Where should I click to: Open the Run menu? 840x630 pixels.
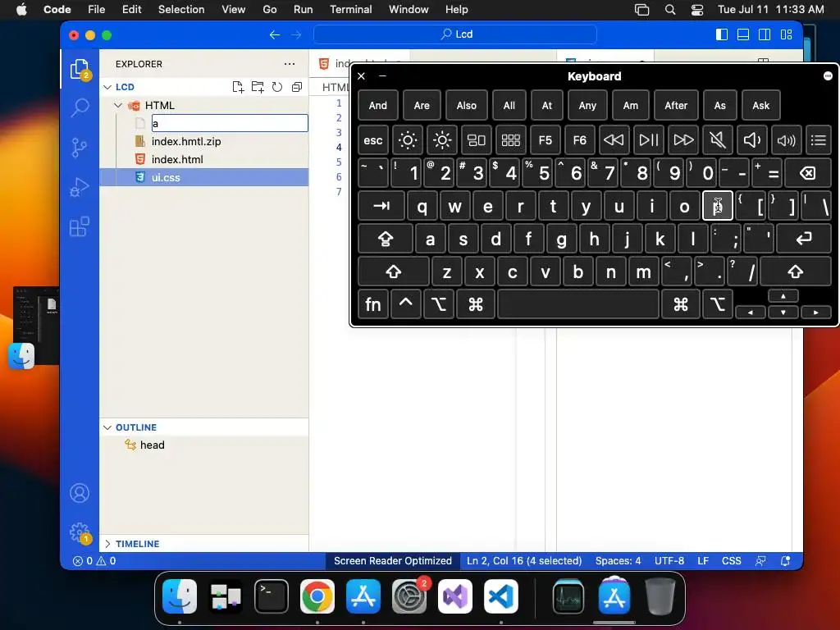303,9
